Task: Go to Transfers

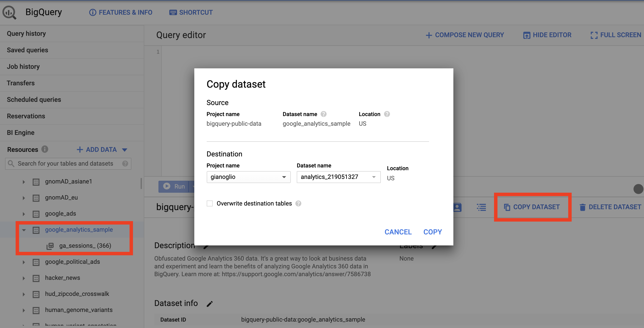Action: click(21, 83)
